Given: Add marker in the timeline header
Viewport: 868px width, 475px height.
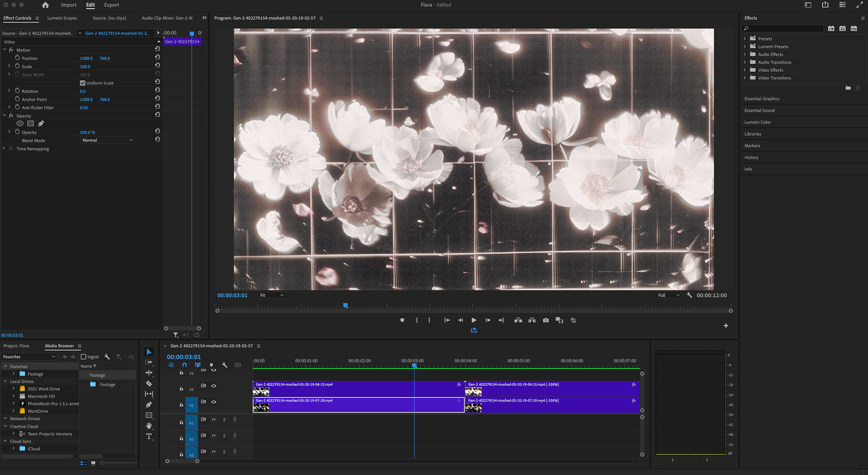Looking at the screenshot, I should (211, 365).
